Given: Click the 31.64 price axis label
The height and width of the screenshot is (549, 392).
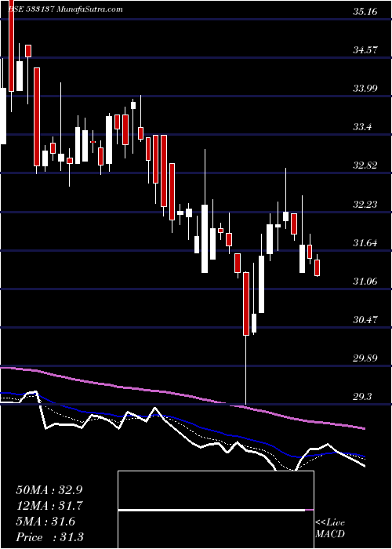Looking at the screenshot, I should coord(365,242).
